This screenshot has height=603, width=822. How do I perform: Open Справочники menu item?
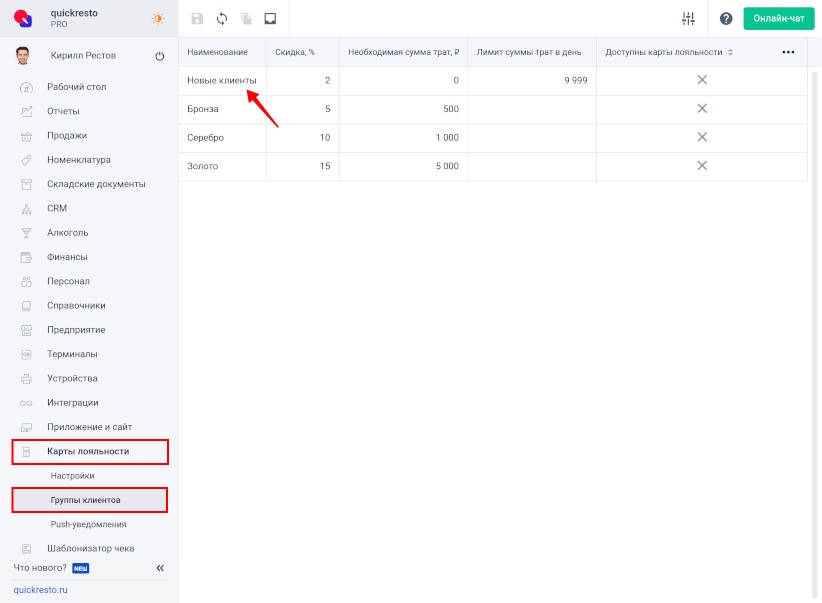(x=76, y=306)
